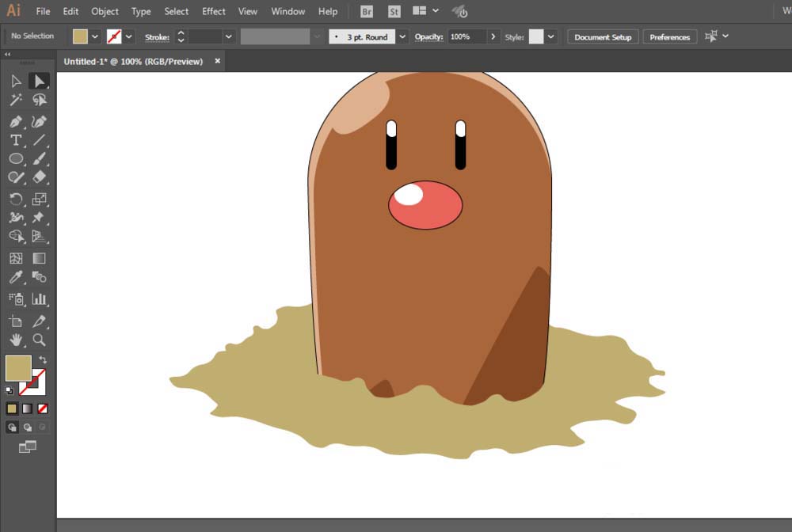
Task: Open Adobe Bridge via Br icon
Action: click(367, 12)
